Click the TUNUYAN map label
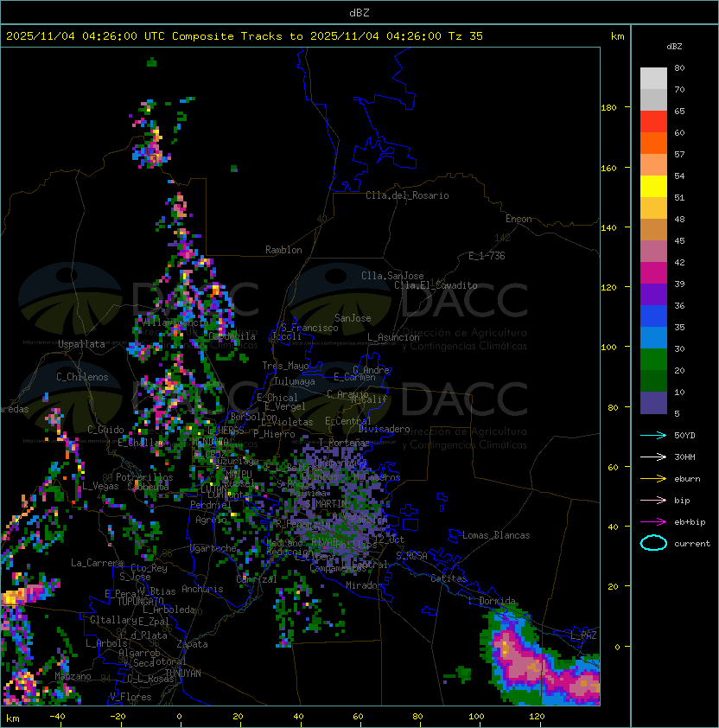Viewport: 719px width, 728px height. coord(183,674)
